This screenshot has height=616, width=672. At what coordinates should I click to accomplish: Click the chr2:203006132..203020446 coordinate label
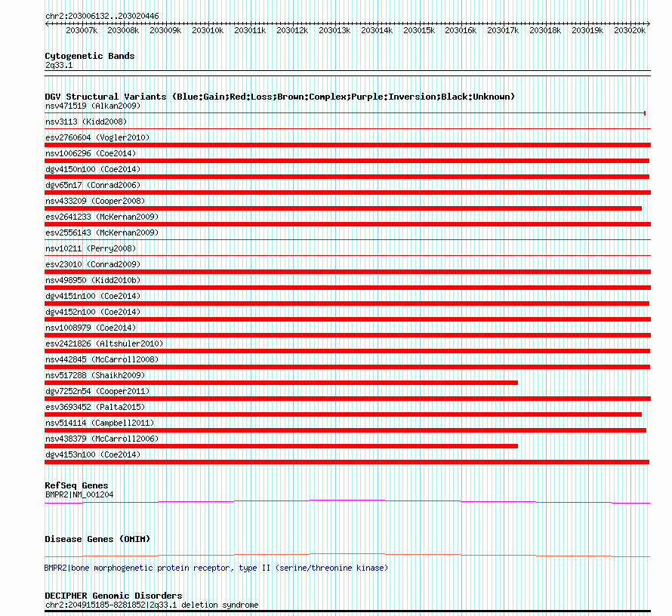tap(102, 17)
